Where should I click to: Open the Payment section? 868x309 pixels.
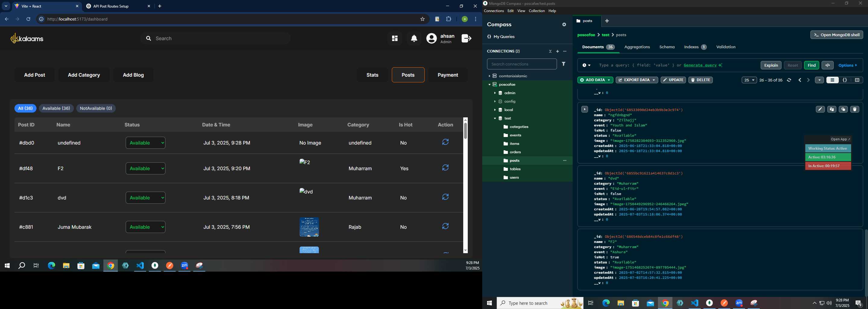[x=448, y=75]
